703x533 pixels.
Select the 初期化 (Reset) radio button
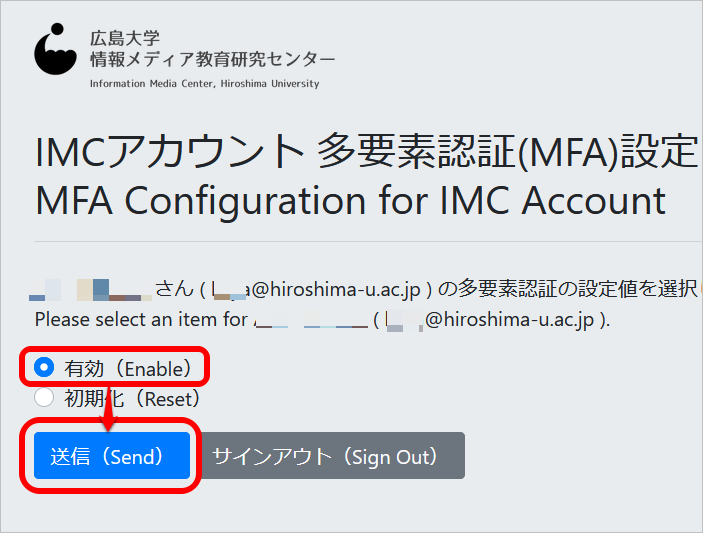pyautogui.click(x=44, y=397)
